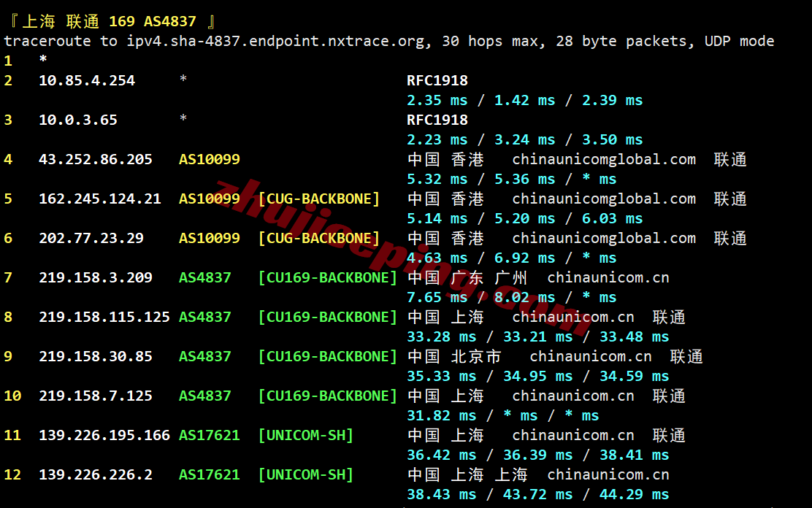Click latency value 34.95 ms
This screenshot has width=812, height=508.
point(538,376)
